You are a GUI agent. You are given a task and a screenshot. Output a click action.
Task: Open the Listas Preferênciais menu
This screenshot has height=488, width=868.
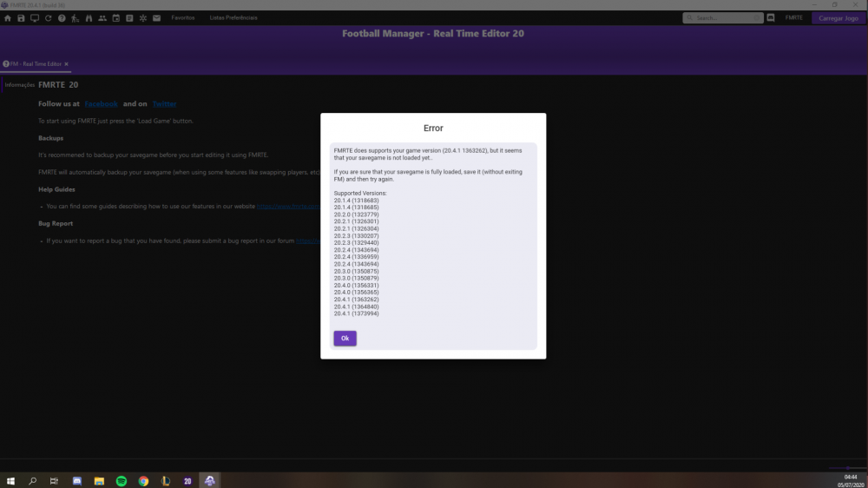click(x=233, y=17)
